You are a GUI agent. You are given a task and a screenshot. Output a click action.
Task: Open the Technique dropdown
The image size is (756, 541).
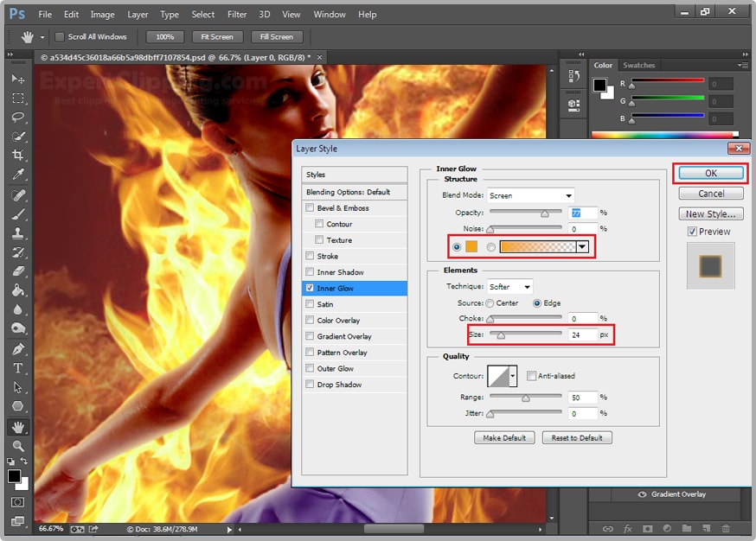tap(509, 286)
